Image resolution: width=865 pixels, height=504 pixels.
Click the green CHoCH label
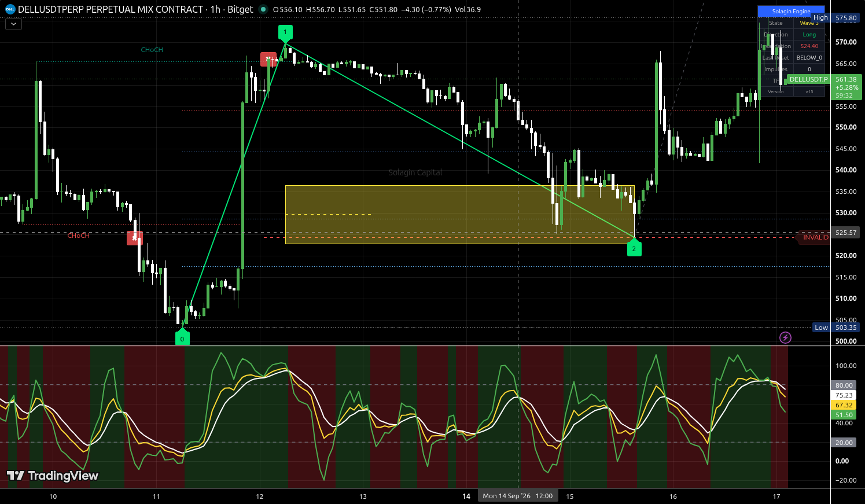[152, 50]
